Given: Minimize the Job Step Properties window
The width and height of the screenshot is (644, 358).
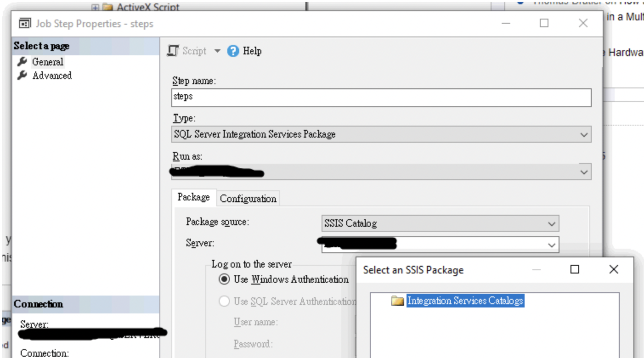Looking at the screenshot, I should click(506, 23).
